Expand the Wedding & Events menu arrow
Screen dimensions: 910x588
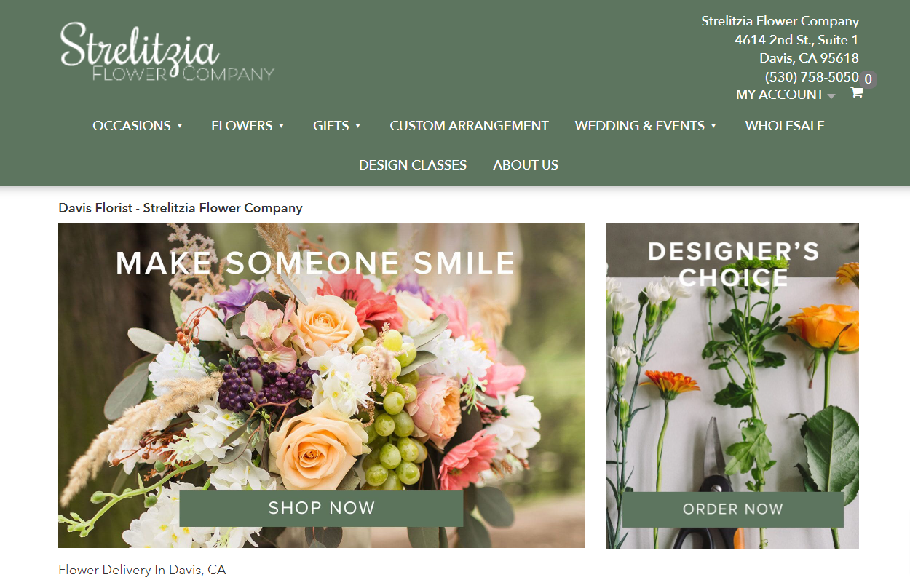click(713, 126)
